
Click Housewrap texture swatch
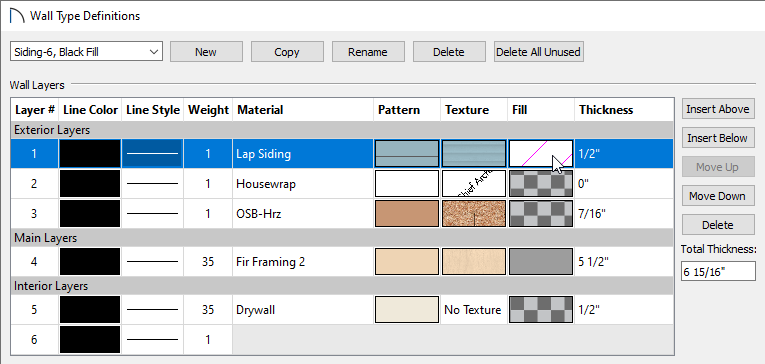pos(474,184)
